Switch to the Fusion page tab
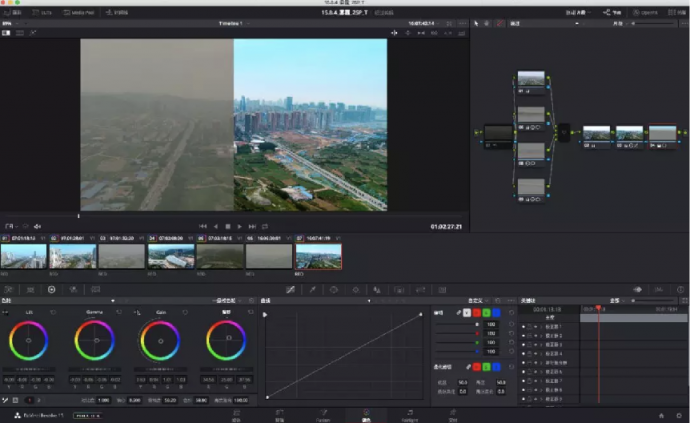690x423 pixels. point(323,416)
